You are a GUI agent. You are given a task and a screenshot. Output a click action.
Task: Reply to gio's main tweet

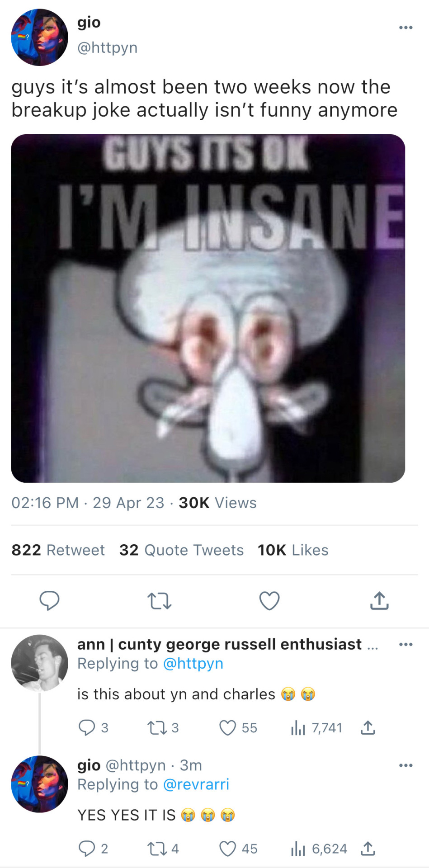click(x=49, y=601)
